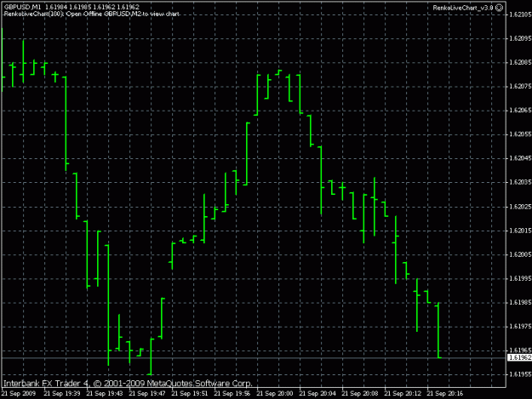This screenshot has height=399, width=532.
Task: Click time axis label '21 Sep 20:00'
Action: [x=275, y=394]
